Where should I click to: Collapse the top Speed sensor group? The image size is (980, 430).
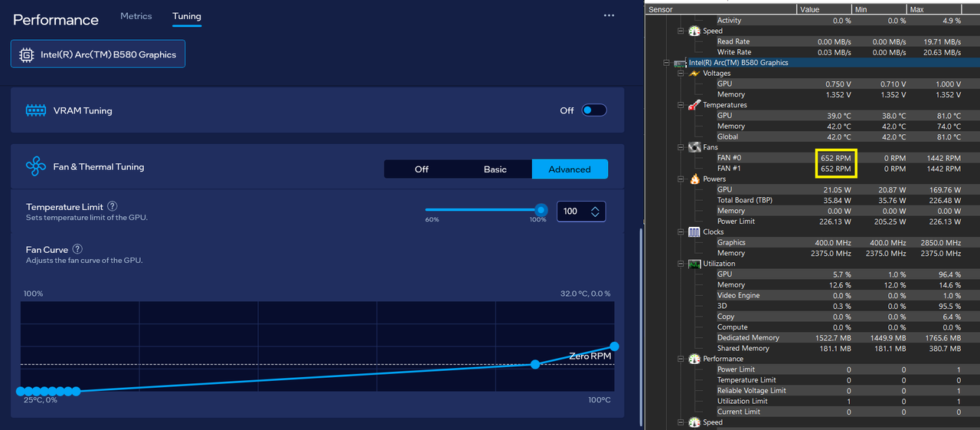(681, 31)
